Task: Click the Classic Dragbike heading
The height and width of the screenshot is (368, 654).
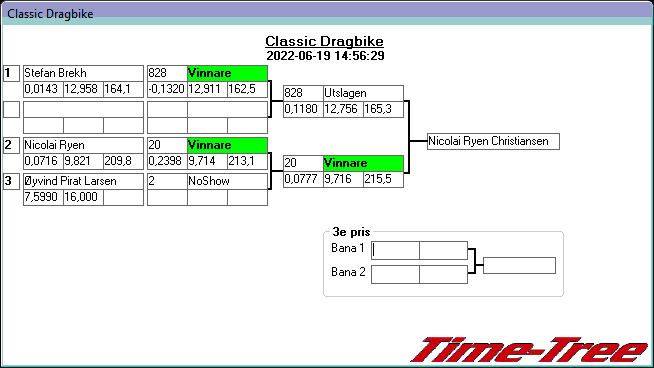Action: [x=324, y=41]
